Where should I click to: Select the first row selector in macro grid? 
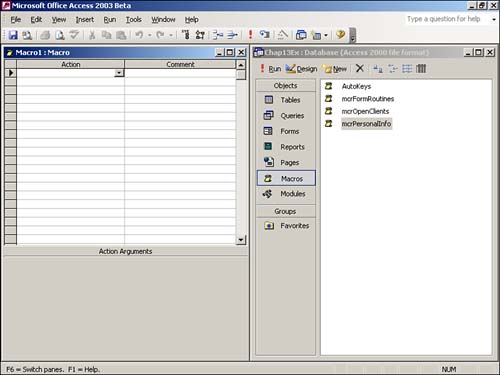(11, 73)
